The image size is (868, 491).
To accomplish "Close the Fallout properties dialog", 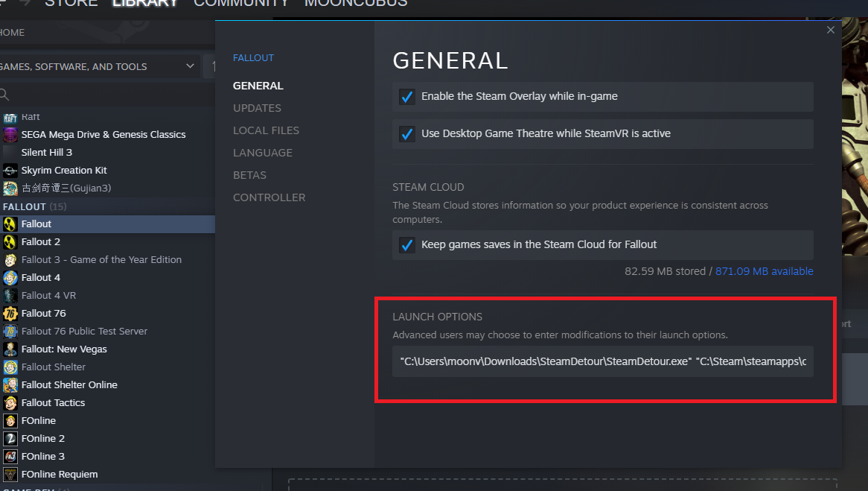I will click(831, 31).
